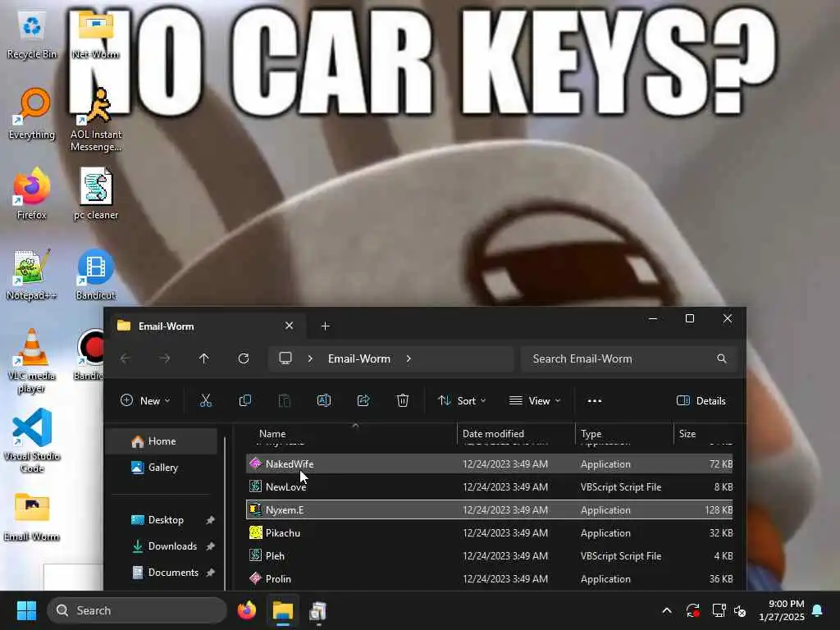This screenshot has width=840, height=630.
Task: Select the Nyxem.E application file
Action: point(489,510)
